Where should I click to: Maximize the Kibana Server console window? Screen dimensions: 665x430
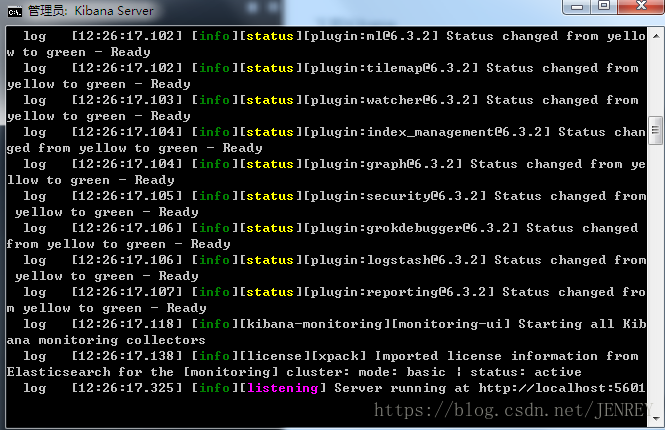click(604, 6)
